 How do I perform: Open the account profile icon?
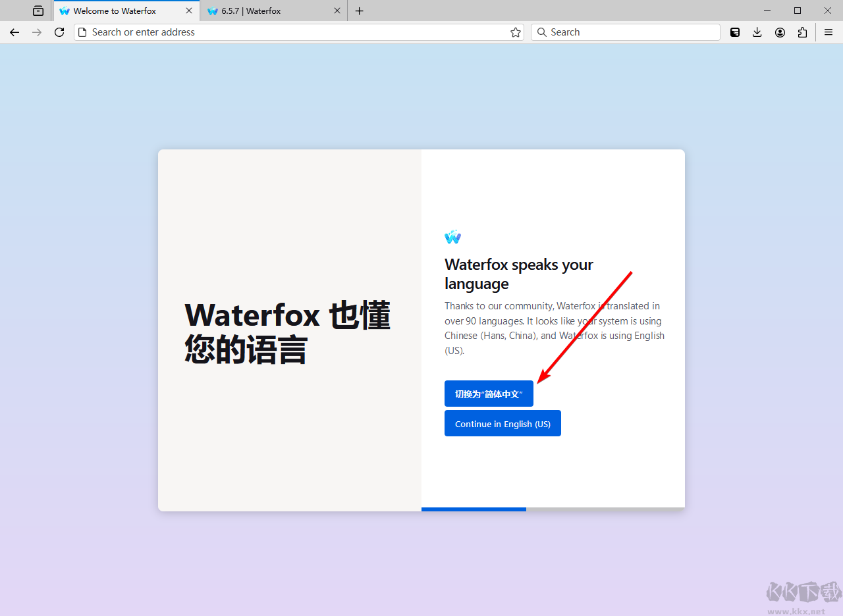coord(780,32)
